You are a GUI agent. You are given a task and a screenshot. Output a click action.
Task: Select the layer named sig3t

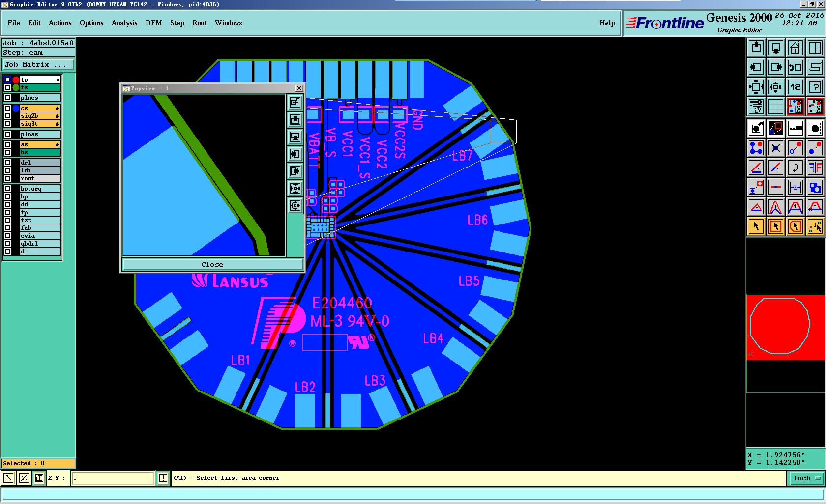[x=40, y=124]
